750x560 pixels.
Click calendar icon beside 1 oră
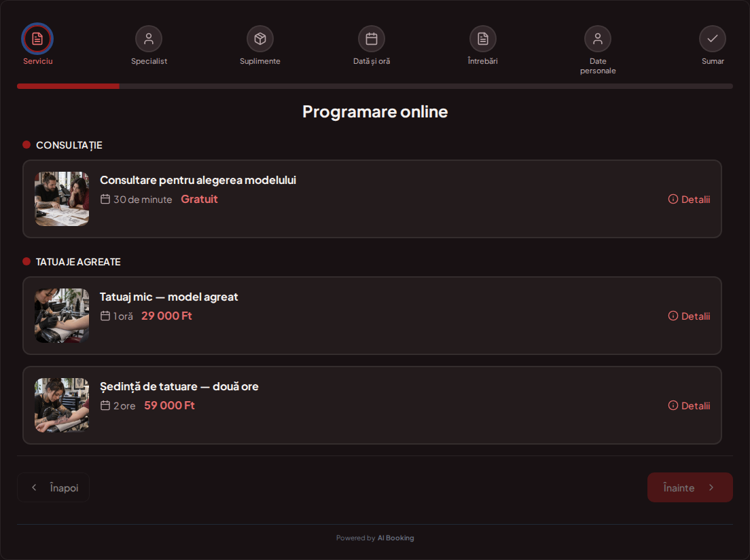point(105,316)
